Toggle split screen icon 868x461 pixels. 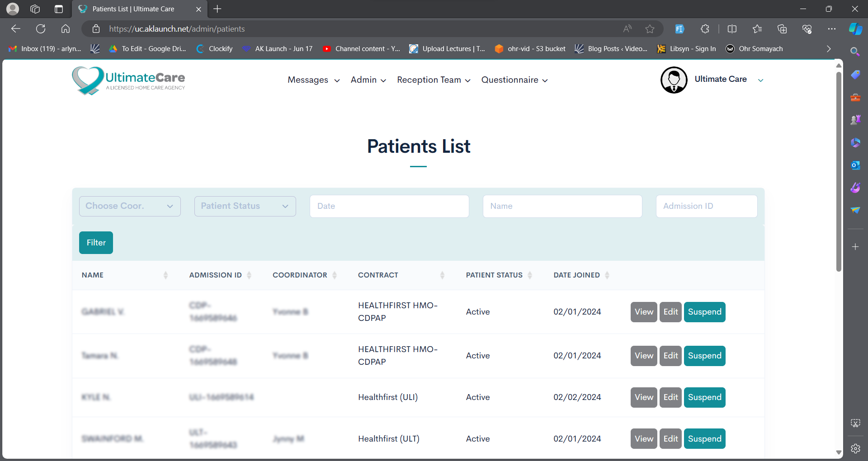(x=732, y=29)
